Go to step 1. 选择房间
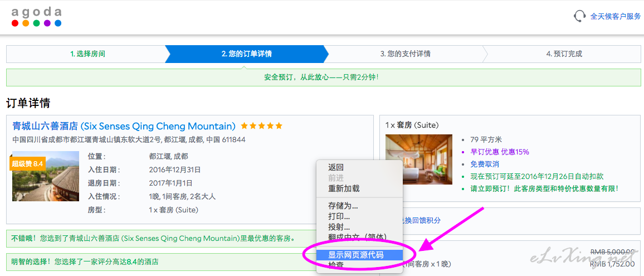 [x=87, y=54]
